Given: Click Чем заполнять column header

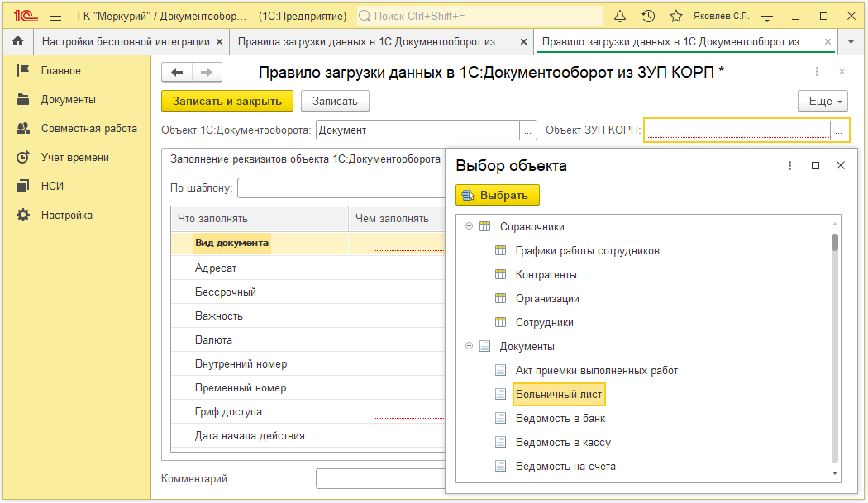Looking at the screenshot, I should pos(396,219).
